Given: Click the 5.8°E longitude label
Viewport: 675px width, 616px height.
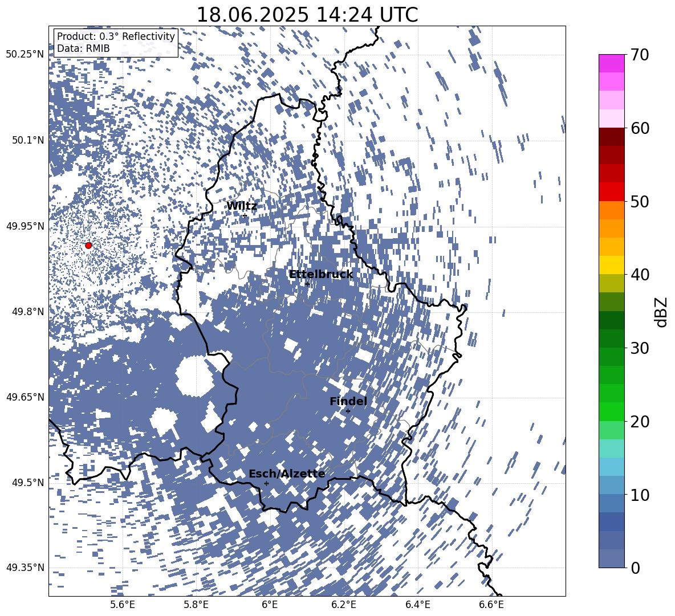Looking at the screenshot, I should point(196,605).
